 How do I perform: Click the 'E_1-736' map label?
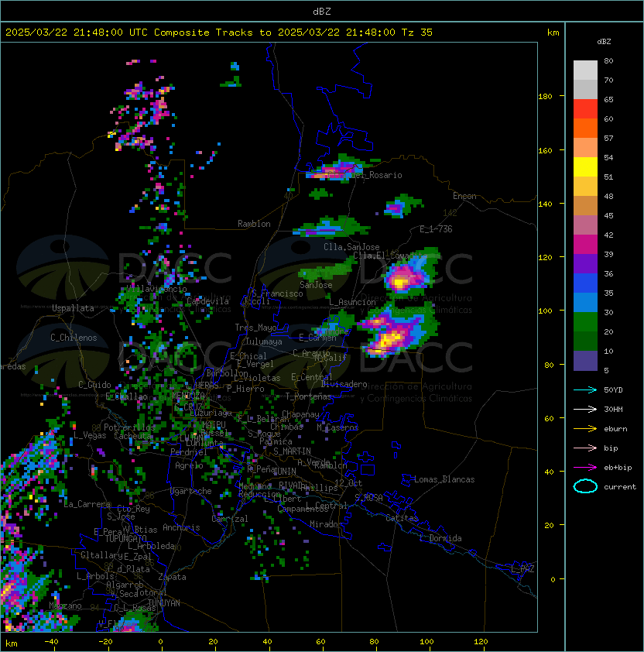click(x=436, y=229)
